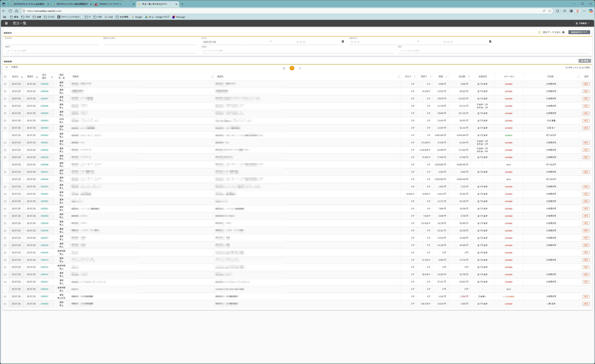Image resolution: width=595 pixels, height=364 pixels.
Task: Open order number link 1050564
Action: (45, 121)
